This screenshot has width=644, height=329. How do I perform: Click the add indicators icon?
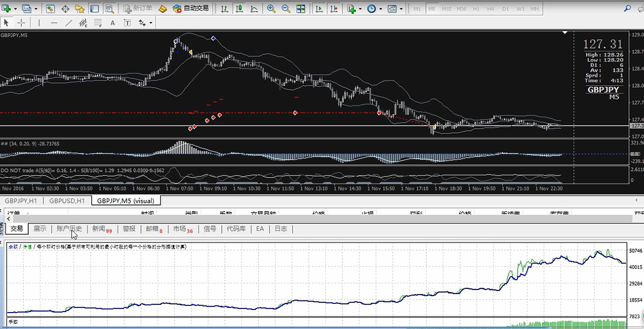coord(351,9)
